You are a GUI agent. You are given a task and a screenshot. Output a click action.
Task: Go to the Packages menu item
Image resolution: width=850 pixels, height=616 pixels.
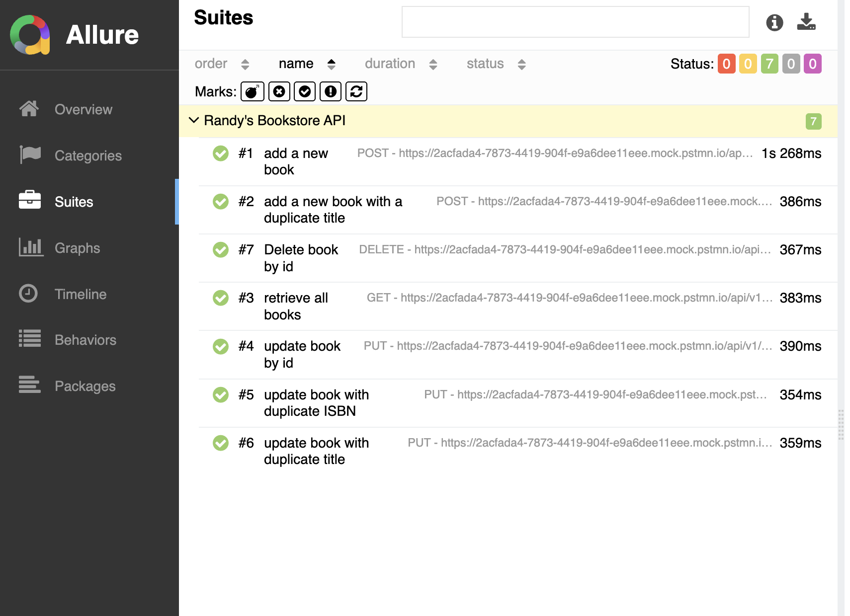pyautogui.click(x=85, y=386)
